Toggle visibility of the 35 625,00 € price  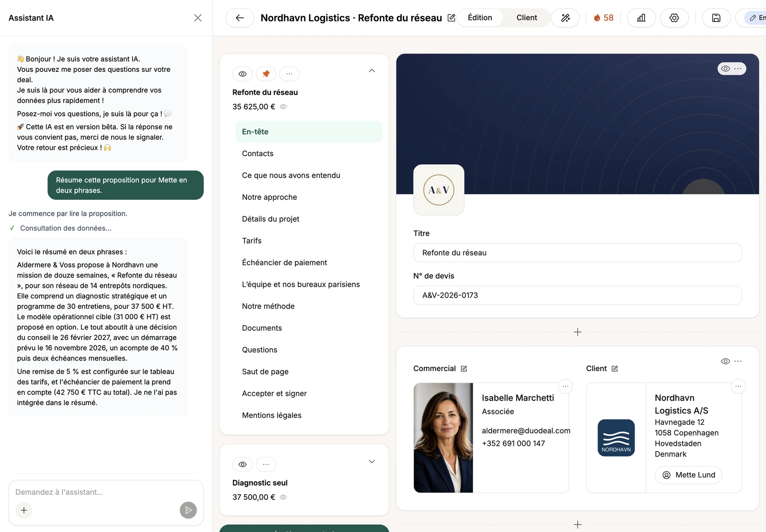coord(283,107)
